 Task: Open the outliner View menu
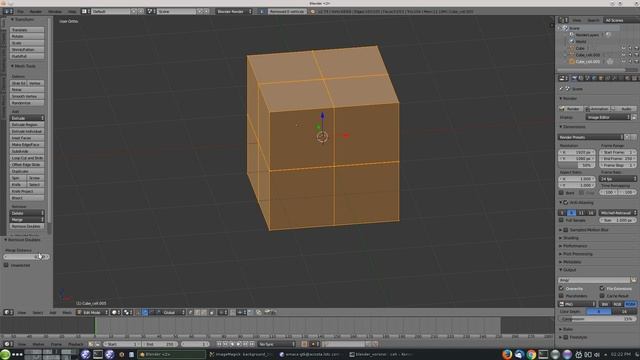coord(577,20)
